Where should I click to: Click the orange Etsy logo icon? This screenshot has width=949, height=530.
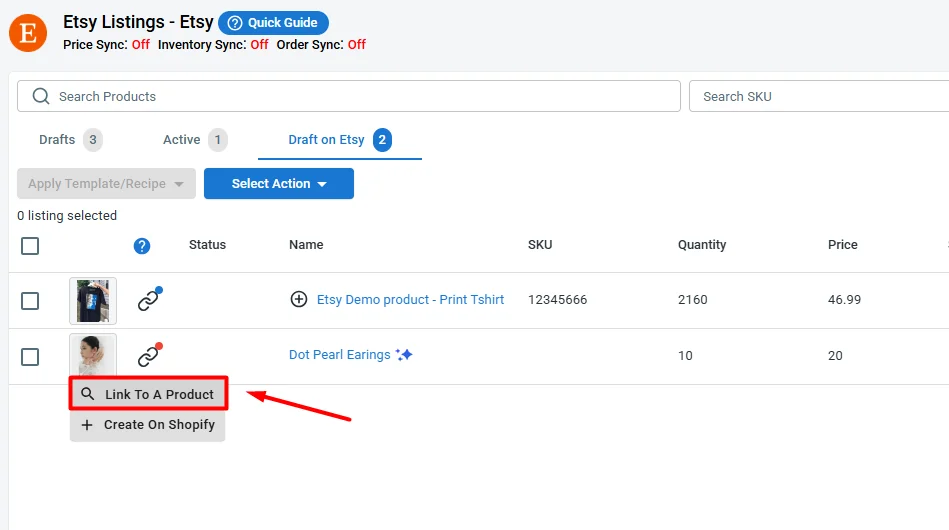pos(28,33)
